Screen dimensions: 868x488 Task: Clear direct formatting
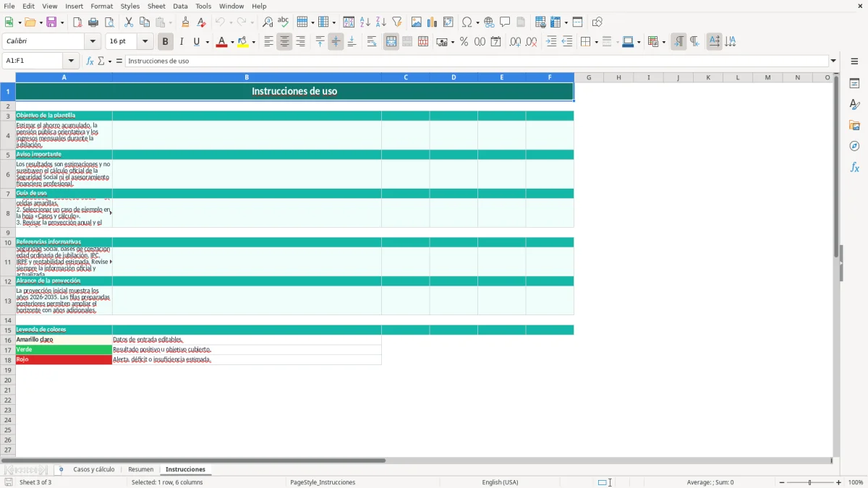[202, 22]
